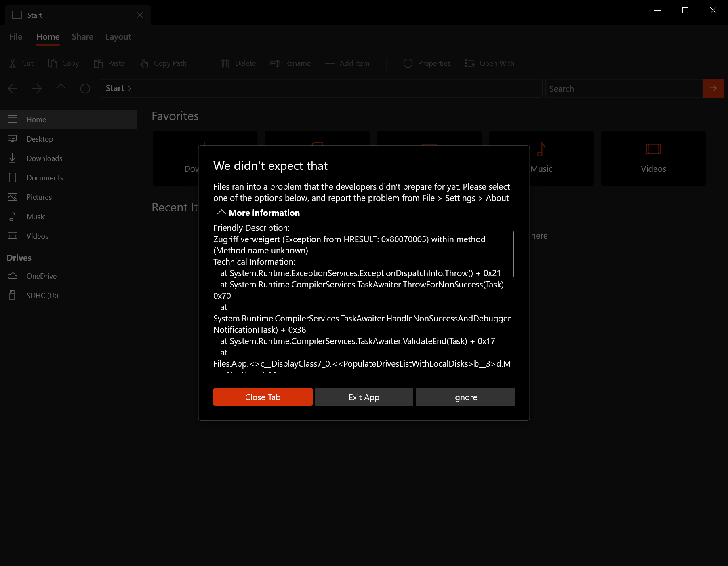Open the Layout menu

(118, 36)
